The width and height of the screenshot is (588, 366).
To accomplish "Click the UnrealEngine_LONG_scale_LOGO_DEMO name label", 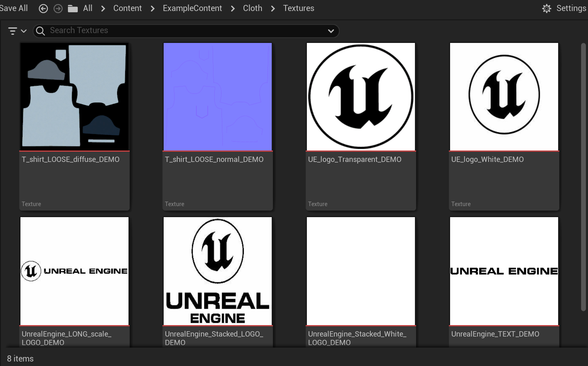I will pos(67,338).
